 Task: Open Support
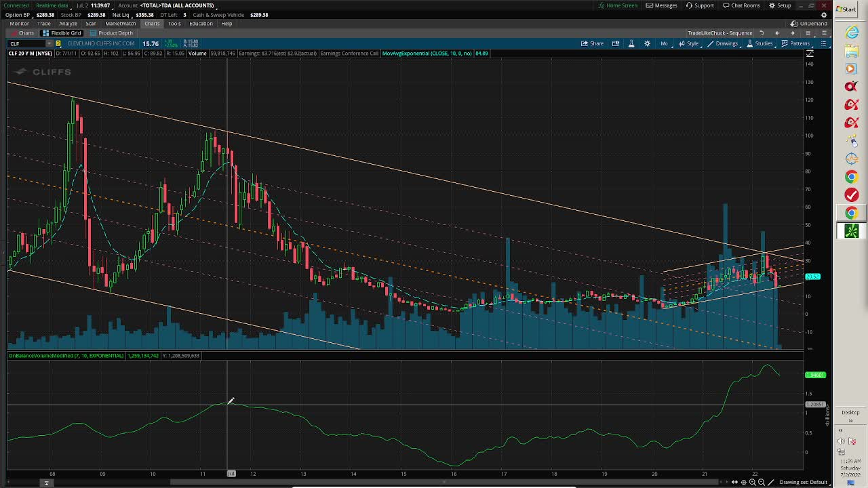point(700,5)
